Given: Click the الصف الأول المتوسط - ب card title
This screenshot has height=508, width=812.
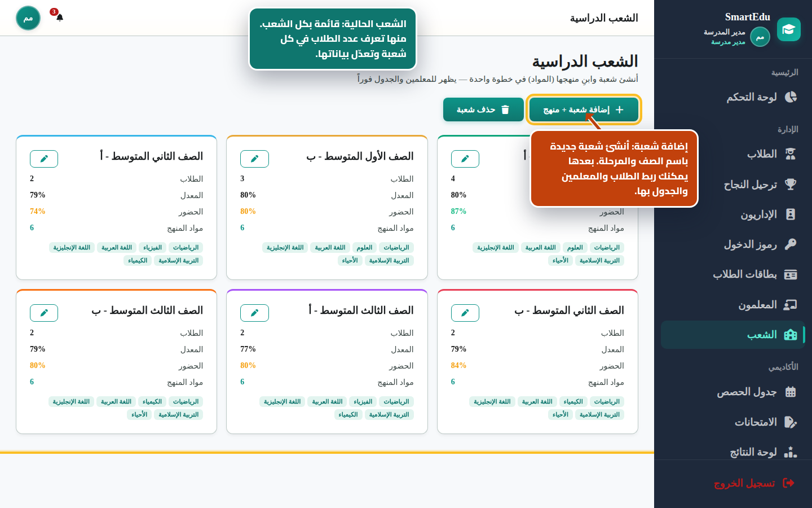Looking at the screenshot, I should tap(360, 156).
